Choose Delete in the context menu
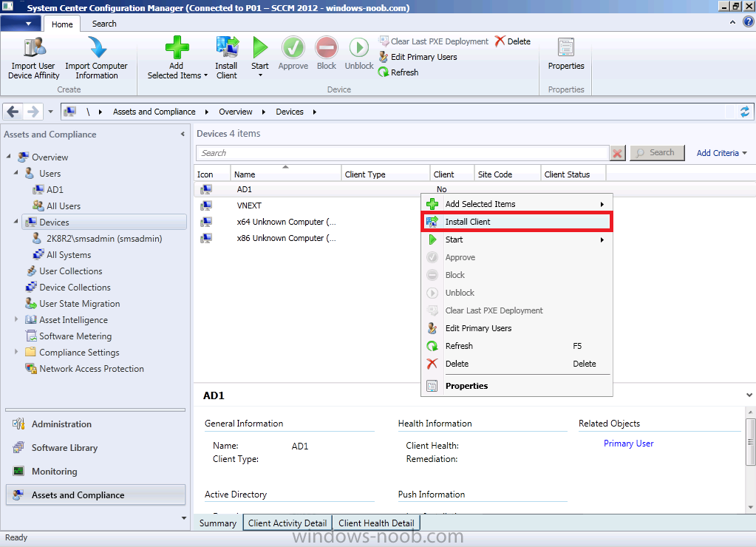 [x=517, y=364]
